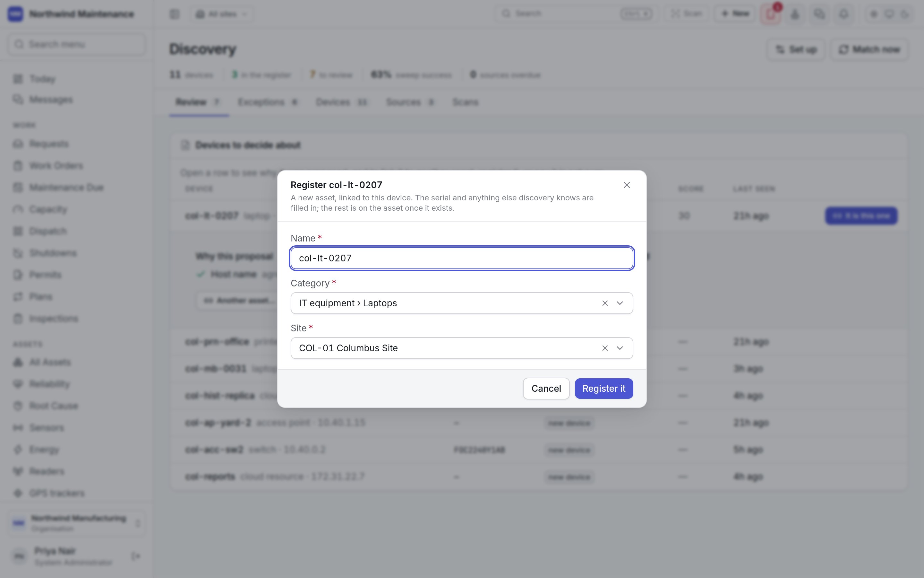Image resolution: width=924 pixels, height=578 pixels.
Task: Click the New button in header
Action: 735,14
